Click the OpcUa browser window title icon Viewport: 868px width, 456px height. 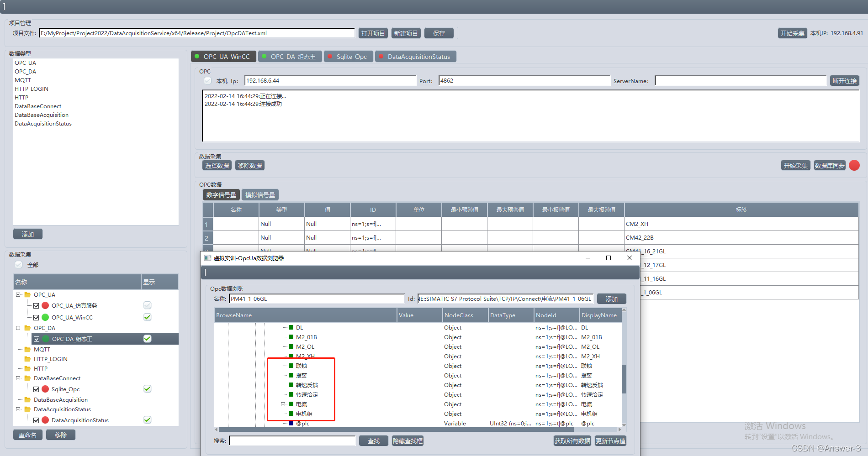(207, 258)
